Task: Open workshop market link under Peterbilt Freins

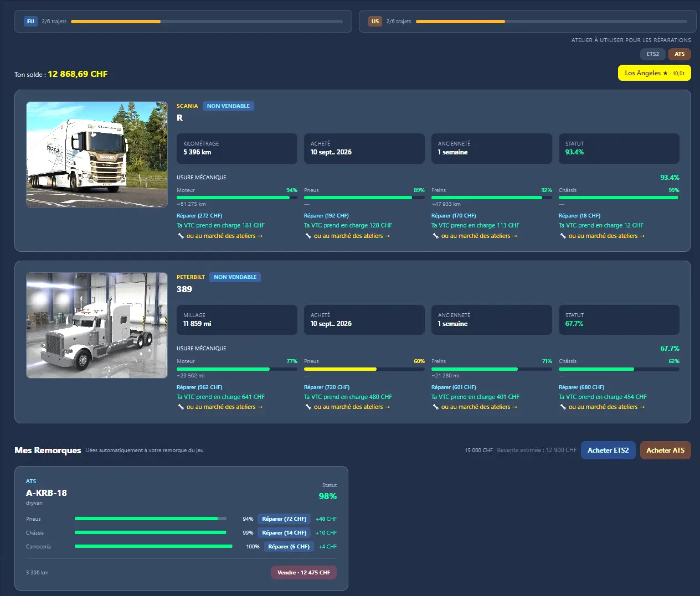Action: pyautogui.click(x=479, y=407)
